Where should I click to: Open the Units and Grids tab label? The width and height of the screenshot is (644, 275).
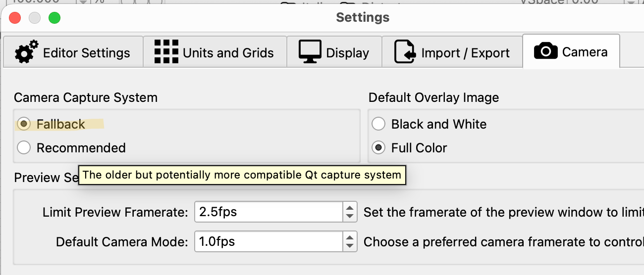228,53
